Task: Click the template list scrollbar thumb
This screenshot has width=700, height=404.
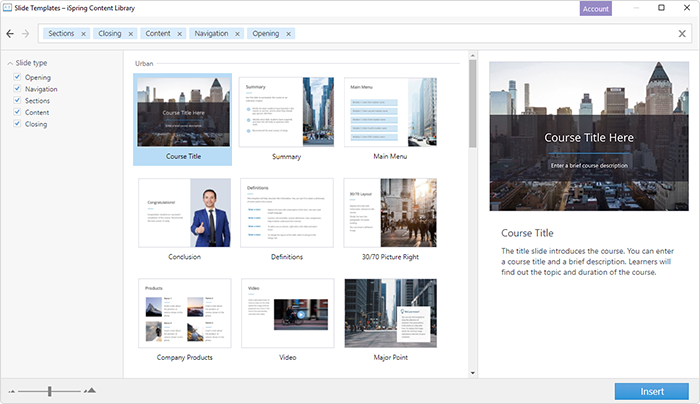Action: pos(473,104)
